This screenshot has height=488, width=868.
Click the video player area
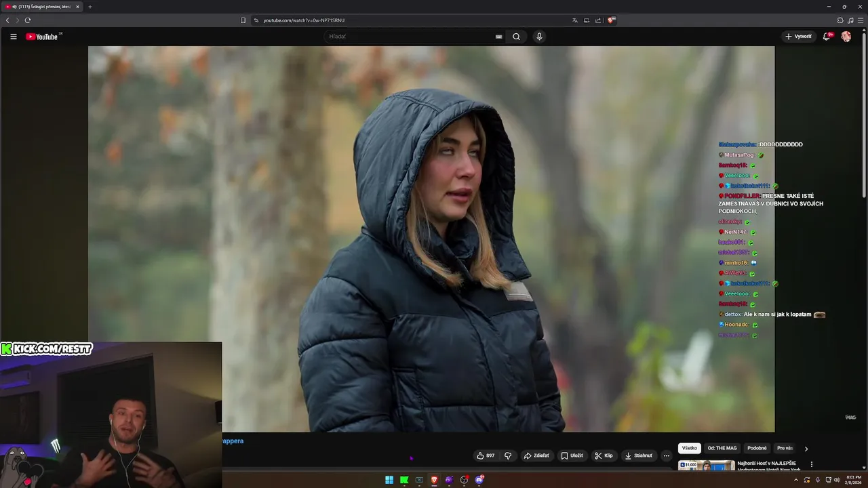coord(431,239)
